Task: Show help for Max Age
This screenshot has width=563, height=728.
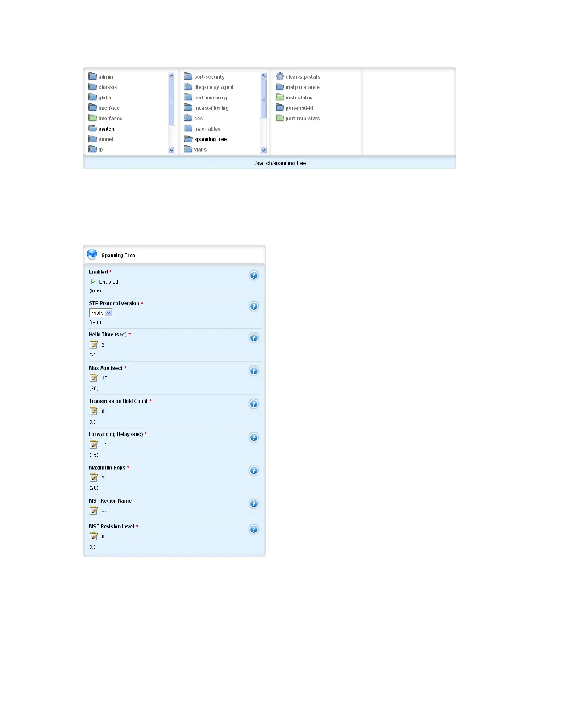Action: point(253,370)
